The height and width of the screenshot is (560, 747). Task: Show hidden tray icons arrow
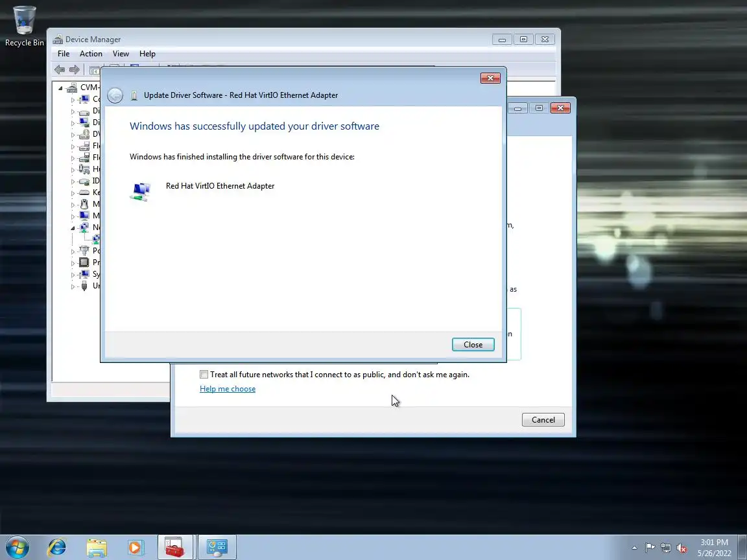(634, 548)
